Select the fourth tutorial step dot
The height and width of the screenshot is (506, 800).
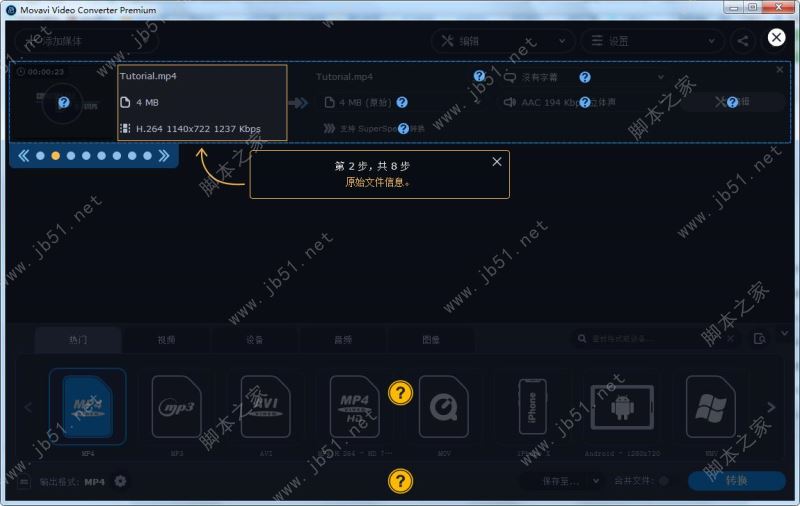click(x=86, y=156)
